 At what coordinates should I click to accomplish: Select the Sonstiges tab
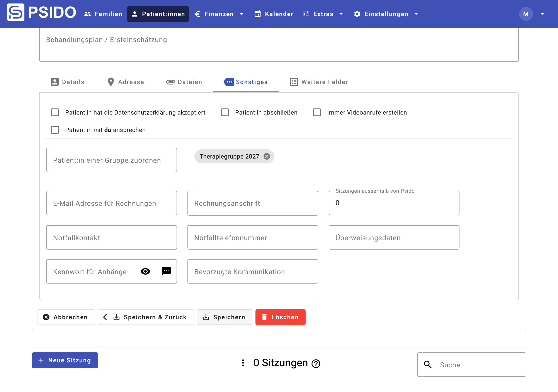coord(245,82)
